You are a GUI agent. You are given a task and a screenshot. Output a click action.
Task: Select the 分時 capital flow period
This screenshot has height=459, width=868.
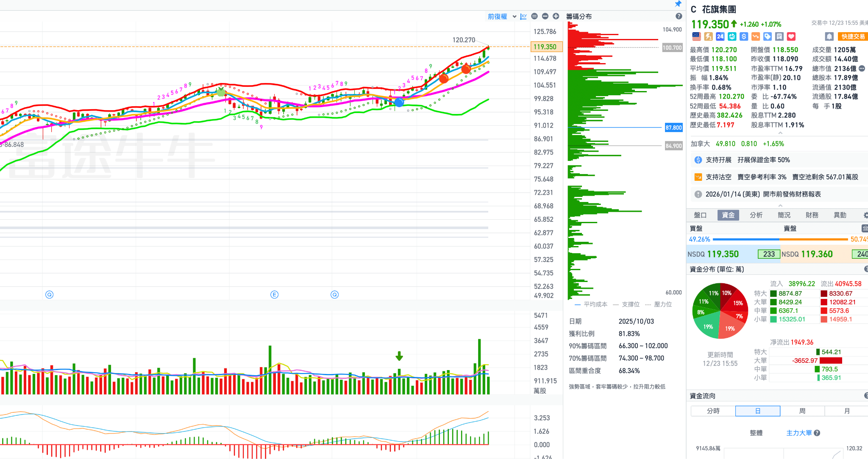coord(713,411)
